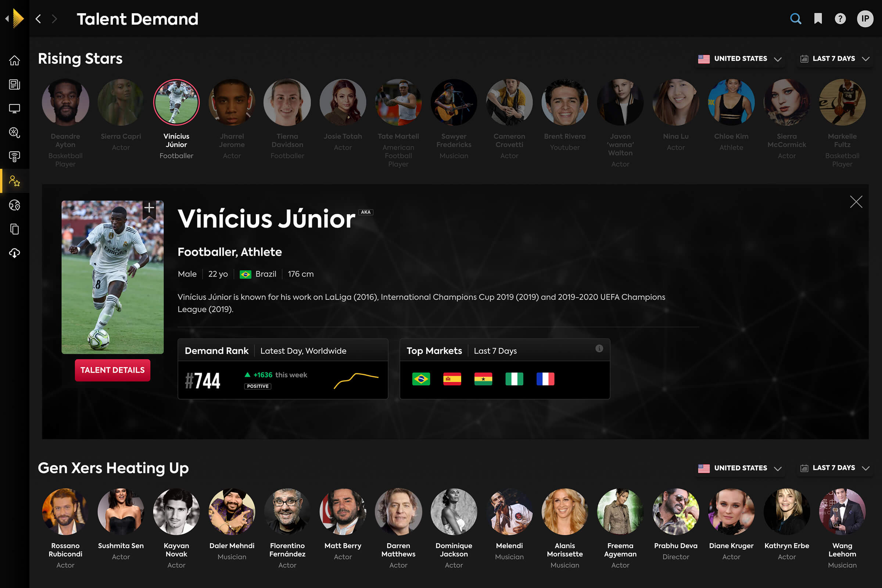Open the search icon in header

[795, 19]
